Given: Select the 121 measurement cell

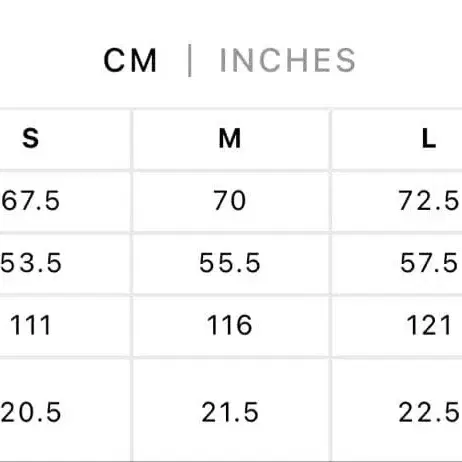Looking at the screenshot, I should pyautogui.click(x=429, y=325).
